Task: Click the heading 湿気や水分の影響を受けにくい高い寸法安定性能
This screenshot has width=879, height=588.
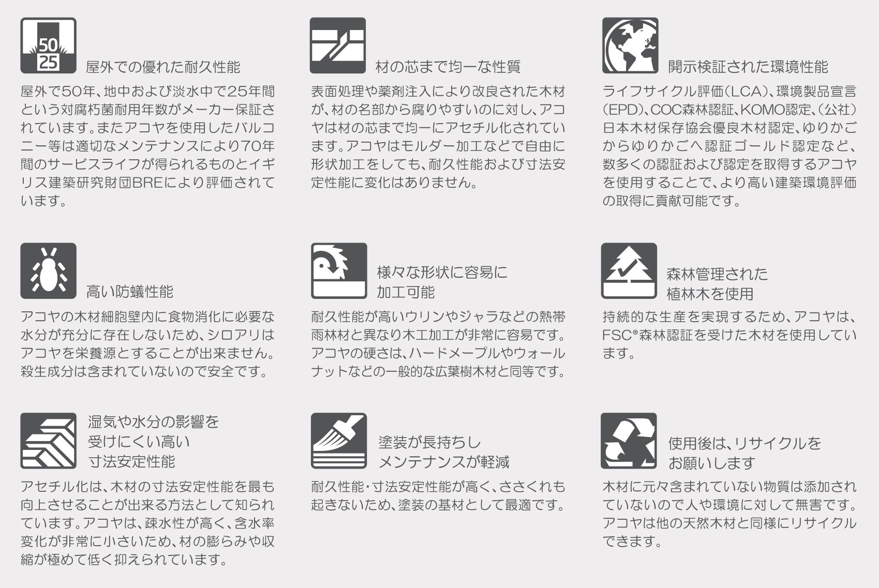Action: coord(154,442)
